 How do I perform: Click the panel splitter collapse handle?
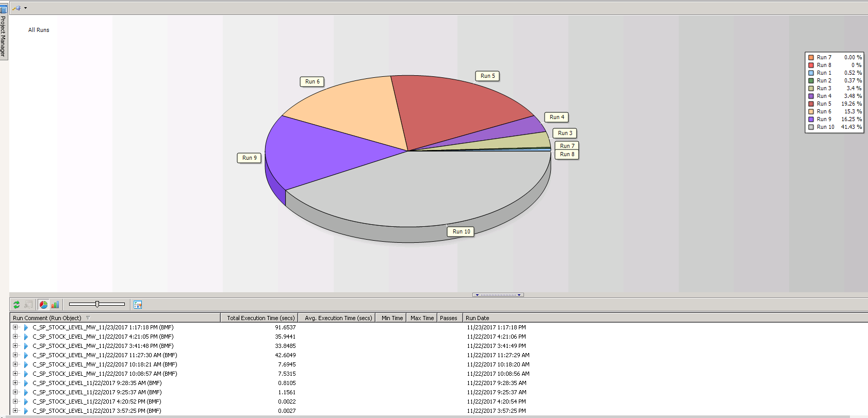pyautogui.click(x=498, y=295)
